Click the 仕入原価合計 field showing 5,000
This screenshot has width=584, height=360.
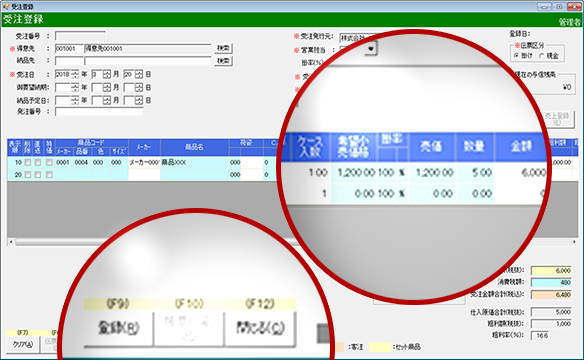551,312
